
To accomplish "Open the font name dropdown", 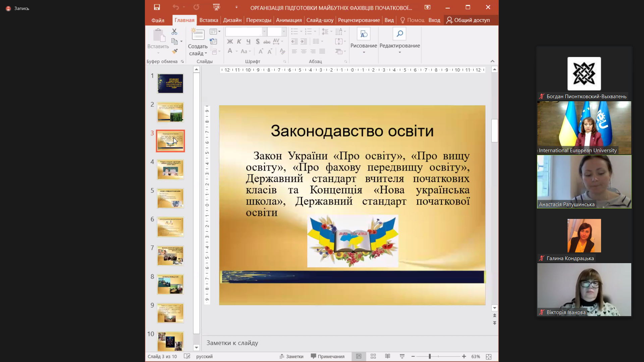I will click(264, 32).
